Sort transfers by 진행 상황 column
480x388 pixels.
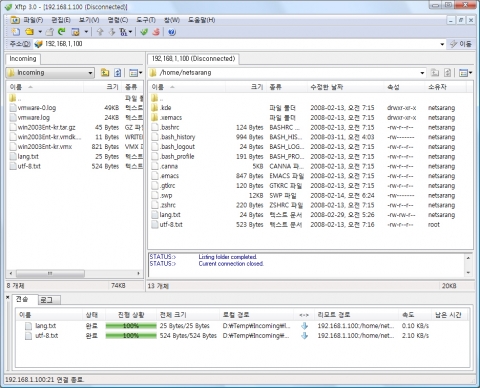(131, 315)
